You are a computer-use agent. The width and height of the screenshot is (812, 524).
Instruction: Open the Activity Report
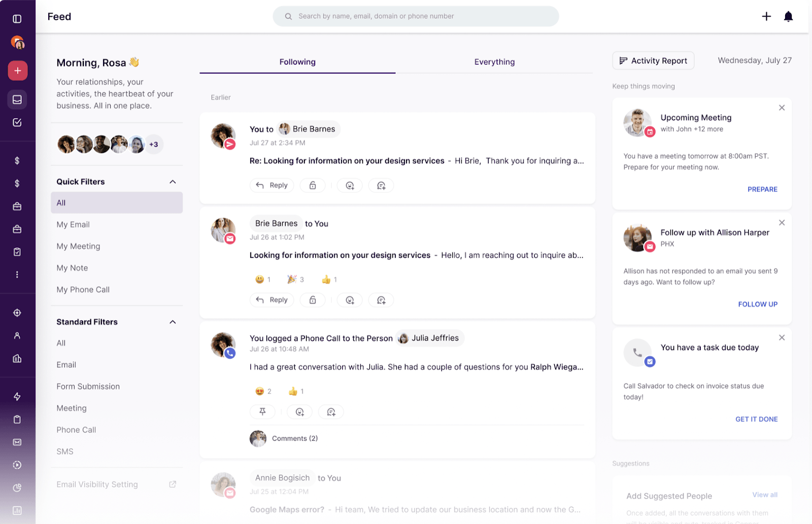pos(653,61)
